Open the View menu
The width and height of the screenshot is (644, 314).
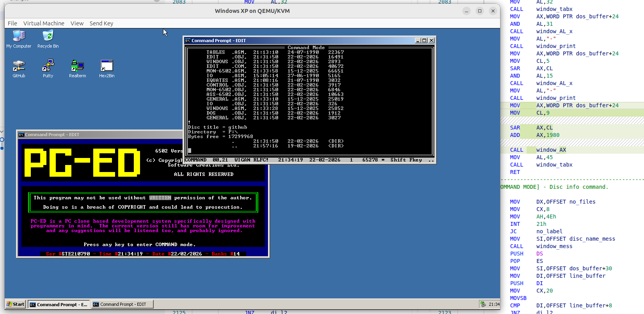(x=77, y=23)
